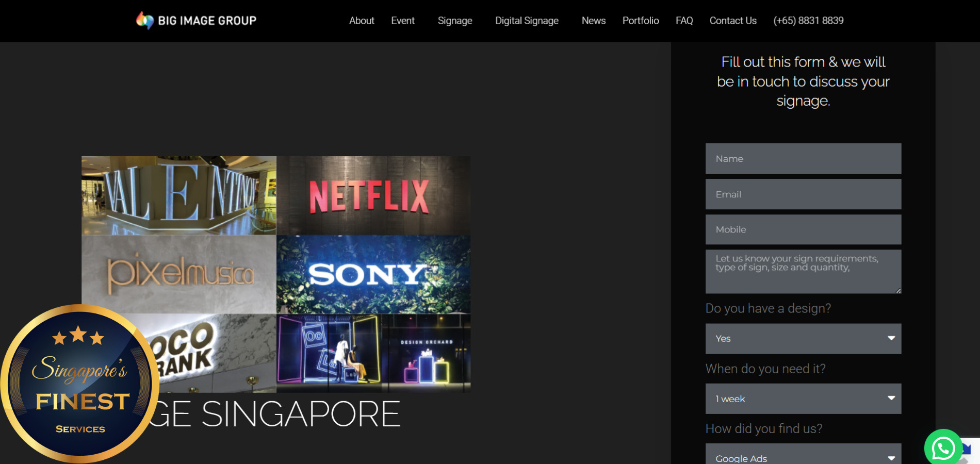Click the sign requirements text area
980x464 pixels.
[x=803, y=272]
